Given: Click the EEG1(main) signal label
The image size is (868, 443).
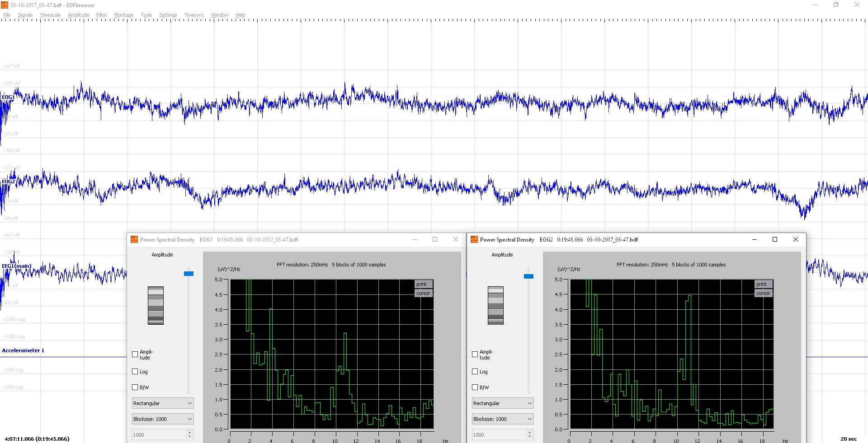Looking at the screenshot, I should pyautogui.click(x=17, y=266).
